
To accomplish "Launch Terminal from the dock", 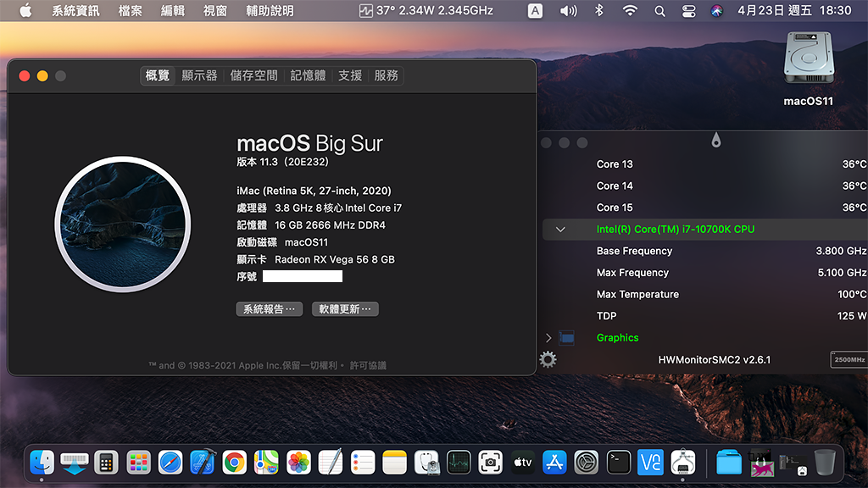I will pyautogui.click(x=618, y=462).
